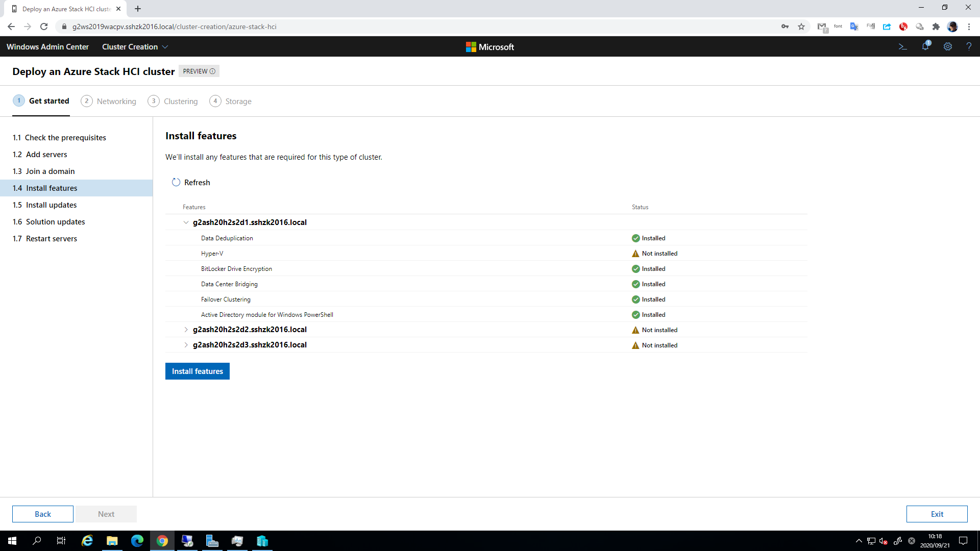Screen dimensions: 980x551
Task: Expand the g2ash20h2s2d2.sshzk2016.local server row
Action: click(186, 330)
